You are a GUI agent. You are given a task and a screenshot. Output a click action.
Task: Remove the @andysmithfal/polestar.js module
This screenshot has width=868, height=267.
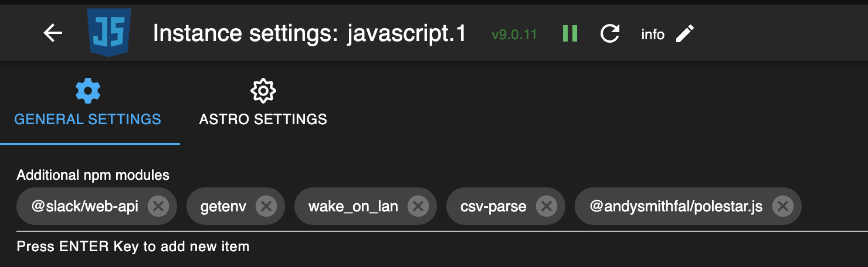click(782, 206)
